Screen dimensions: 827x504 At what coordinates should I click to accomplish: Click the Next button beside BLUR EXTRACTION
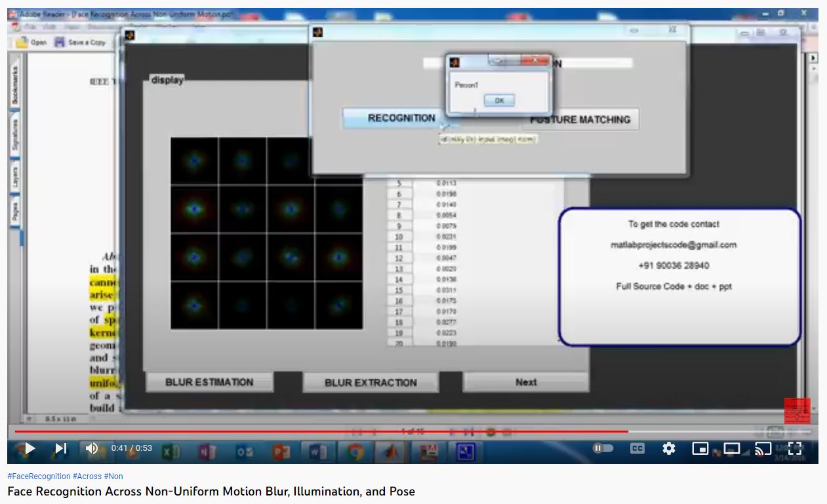click(x=525, y=382)
